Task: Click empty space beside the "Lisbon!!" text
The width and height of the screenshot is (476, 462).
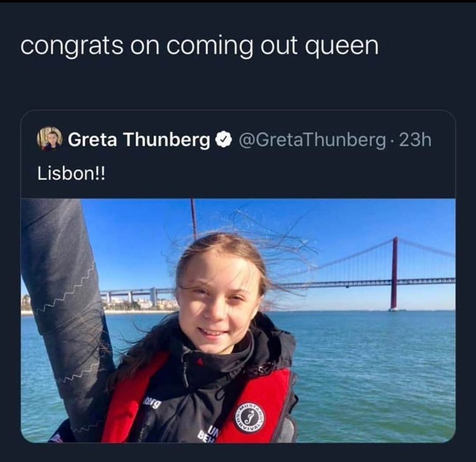Action: [273, 174]
